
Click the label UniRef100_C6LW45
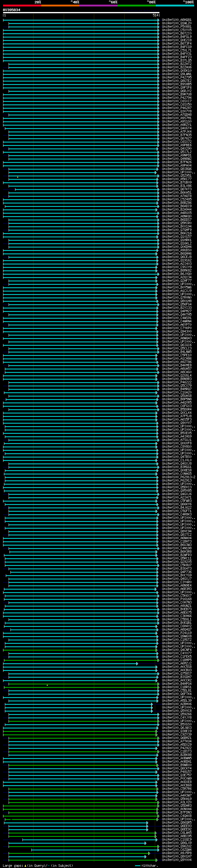176,833
